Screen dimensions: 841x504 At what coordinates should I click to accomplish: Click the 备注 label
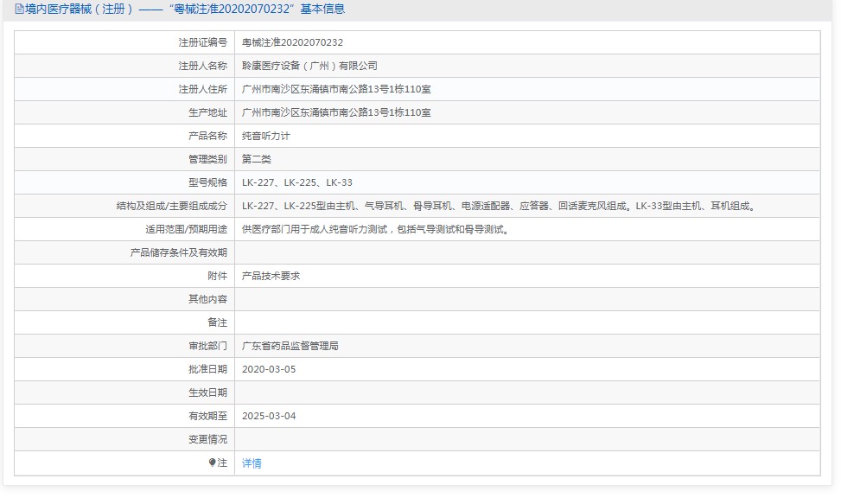[x=217, y=322]
